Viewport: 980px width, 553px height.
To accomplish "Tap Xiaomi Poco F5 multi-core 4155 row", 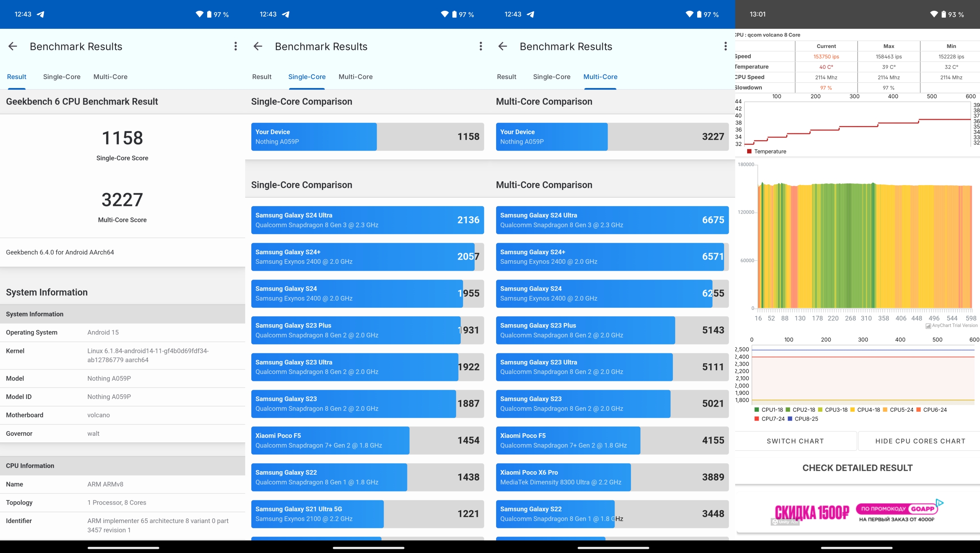I will (x=612, y=440).
